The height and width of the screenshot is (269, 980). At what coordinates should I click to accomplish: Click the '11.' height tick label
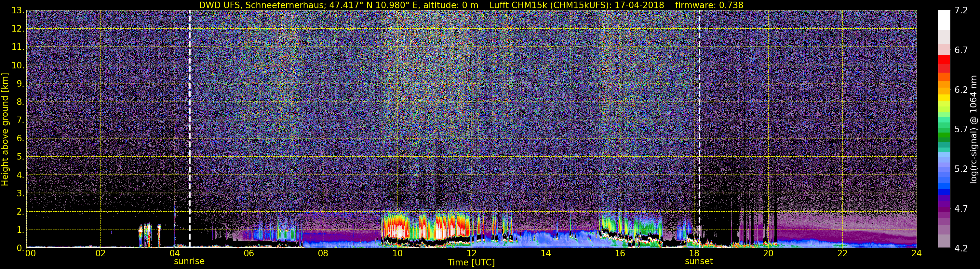(x=18, y=47)
